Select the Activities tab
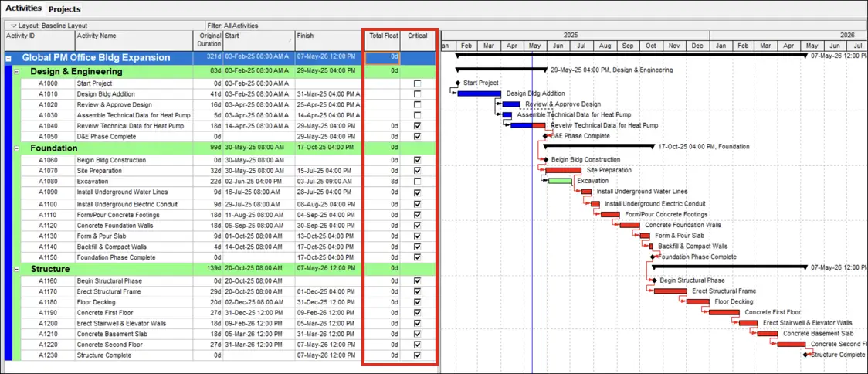 coord(23,8)
